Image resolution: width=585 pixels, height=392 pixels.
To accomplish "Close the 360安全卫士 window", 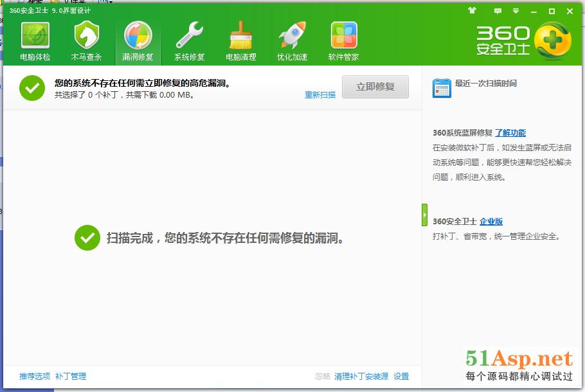I will coord(570,11).
